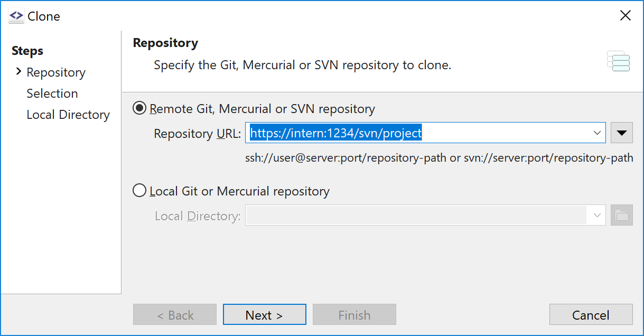Click the Repository URL label
Screen dimensions: 644x336
click(x=197, y=134)
